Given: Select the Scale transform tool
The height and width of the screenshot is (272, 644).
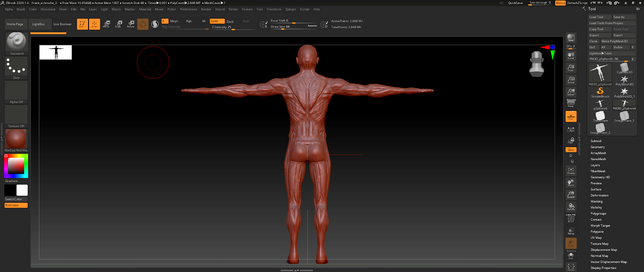Looking at the screenshot, I should (x=118, y=24).
